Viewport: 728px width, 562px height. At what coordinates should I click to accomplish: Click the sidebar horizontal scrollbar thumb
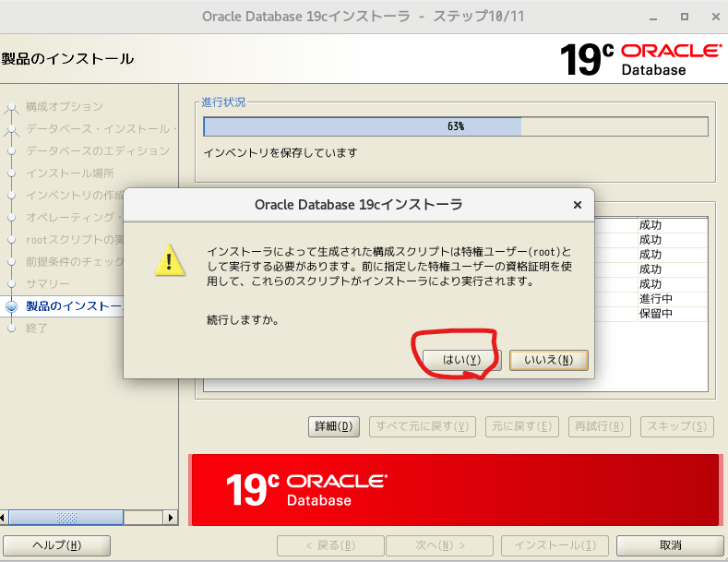(x=66, y=518)
